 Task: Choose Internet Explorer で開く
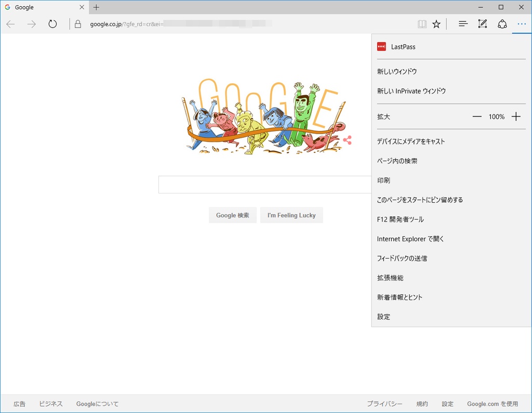coord(451,239)
